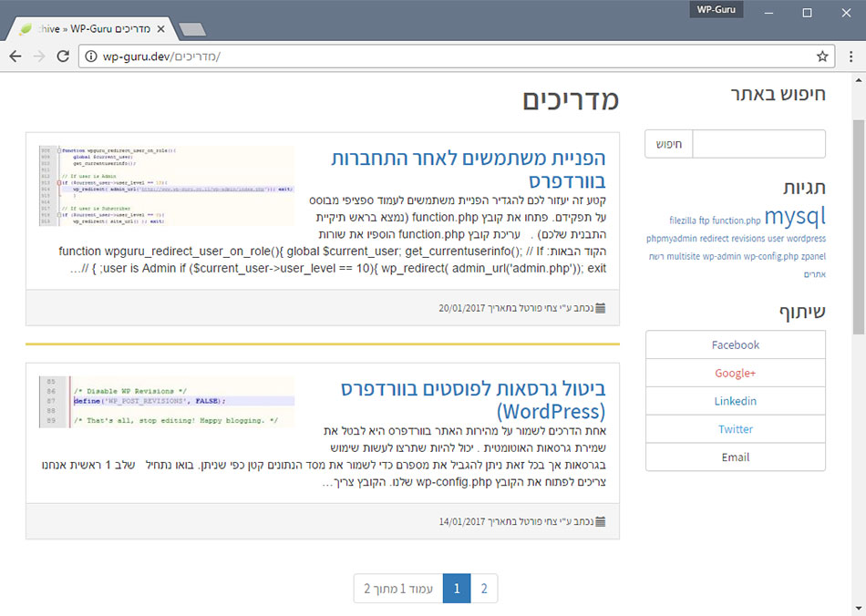Share the page on Twitter
This screenshot has height=616, width=866.
pyautogui.click(x=736, y=429)
